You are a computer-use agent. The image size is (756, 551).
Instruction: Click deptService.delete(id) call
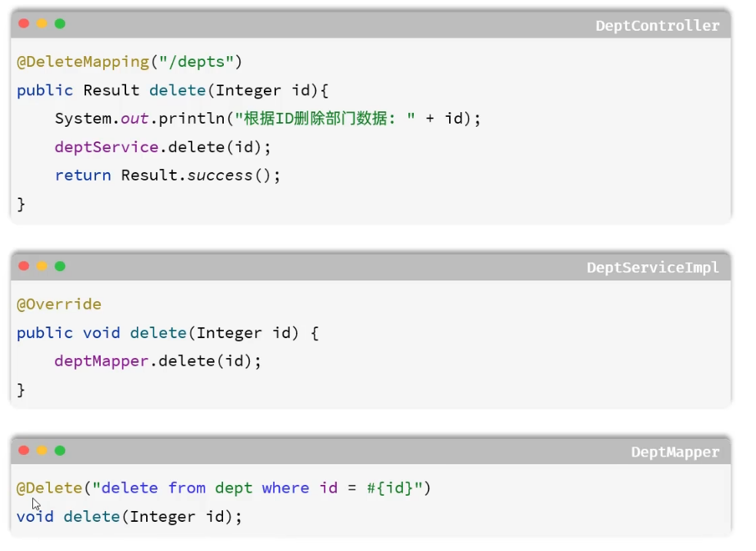[x=162, y=147]
